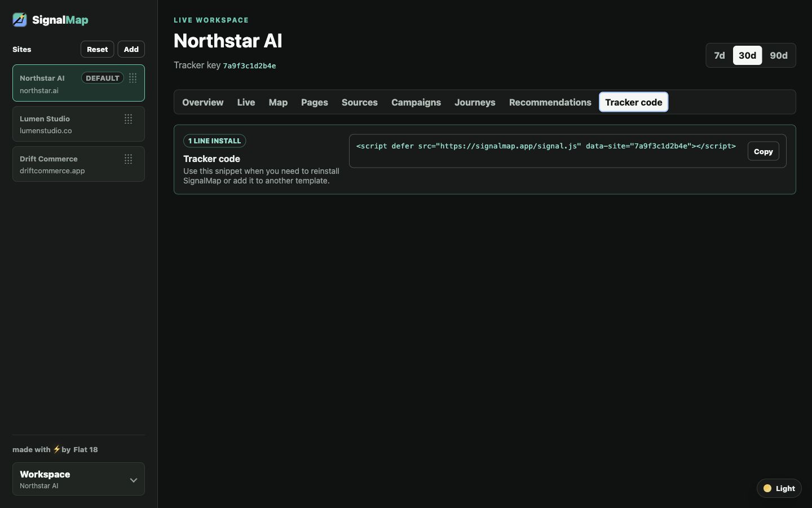Click the Tracker code card heading

(211, 159)
